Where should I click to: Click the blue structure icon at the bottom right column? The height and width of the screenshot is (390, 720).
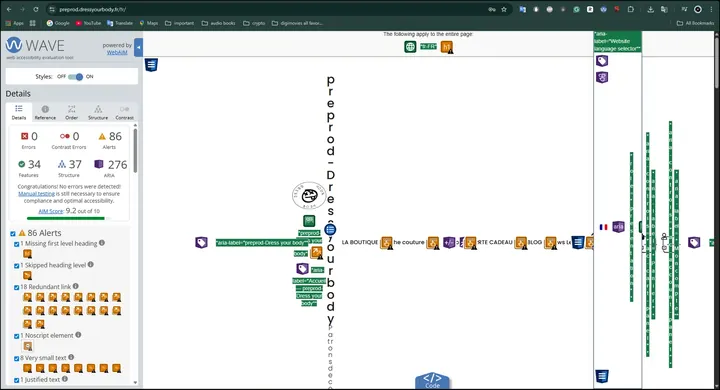602,376
